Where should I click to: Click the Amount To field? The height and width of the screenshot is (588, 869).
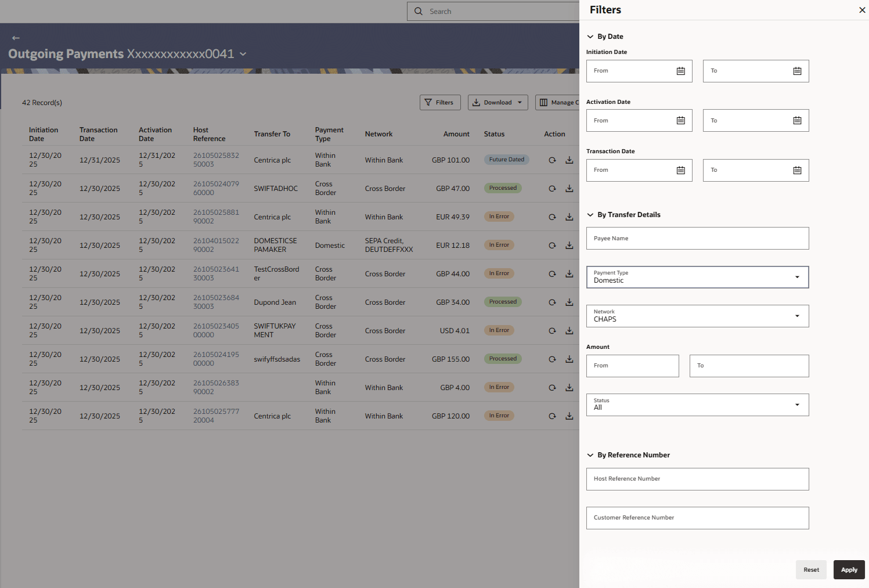pos(749,366)
